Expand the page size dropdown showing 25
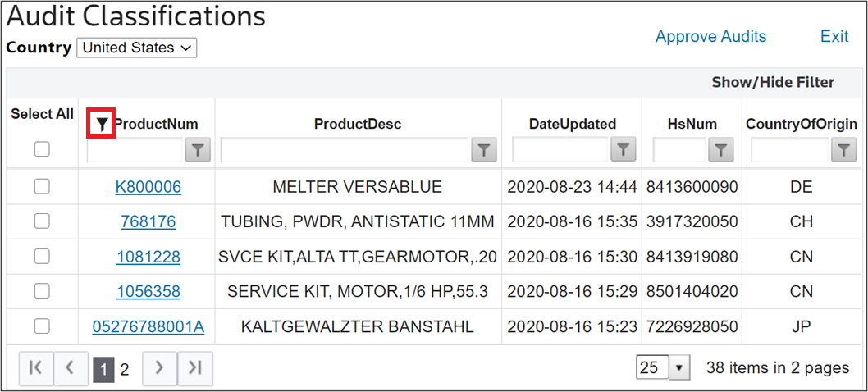 click(x=661, y=367)
